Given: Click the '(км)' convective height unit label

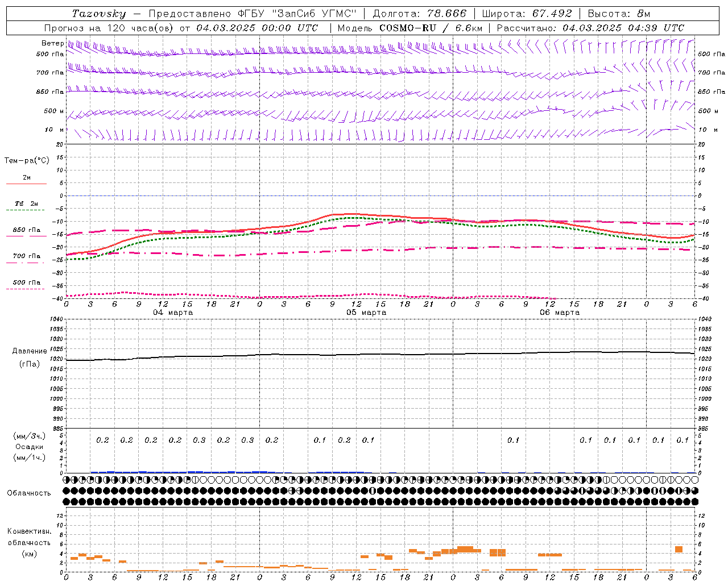Looking at the screenshot, I should tap(30, 554).
